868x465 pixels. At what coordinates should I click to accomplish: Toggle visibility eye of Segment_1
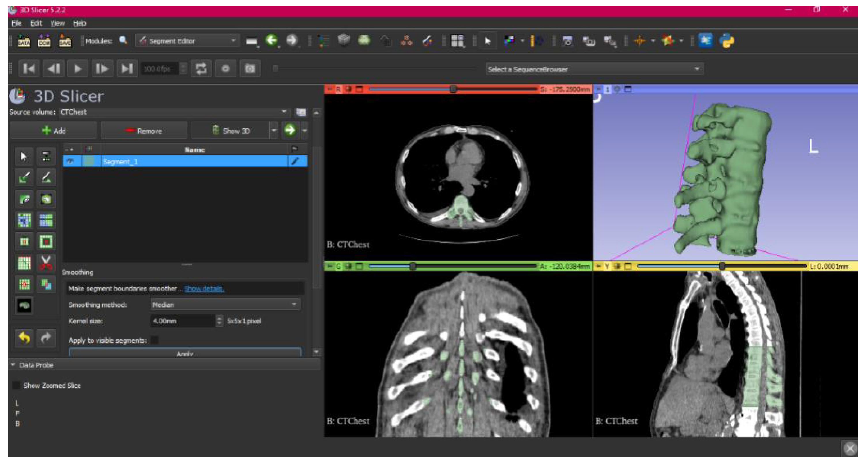[x=70, y=162]
